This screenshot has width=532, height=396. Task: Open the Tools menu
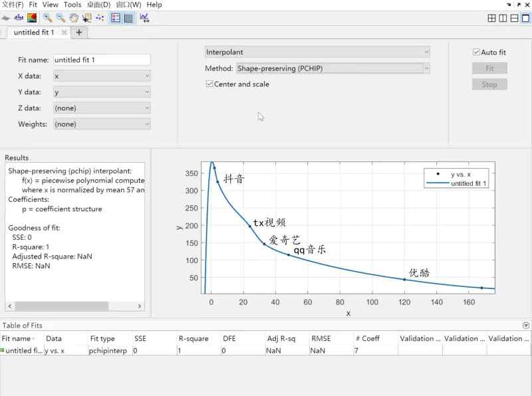(x=72, y=5)
